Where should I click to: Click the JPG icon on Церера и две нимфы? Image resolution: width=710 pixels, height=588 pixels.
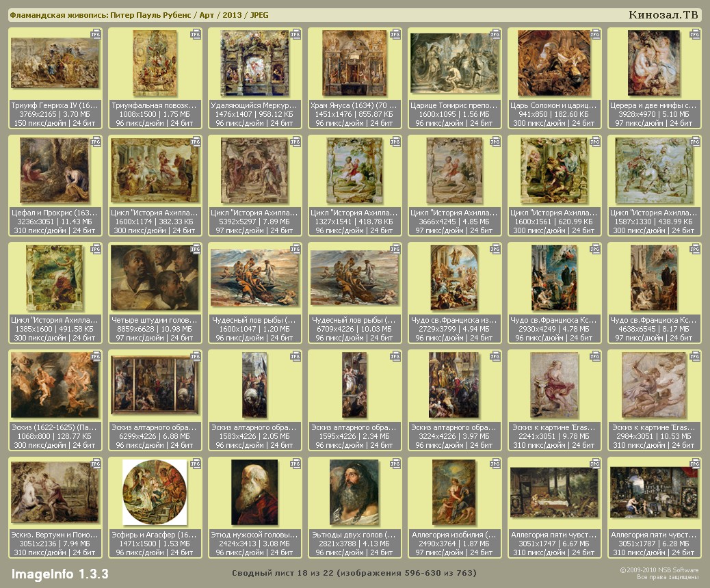pyautogui.click(x=695, y=34)
